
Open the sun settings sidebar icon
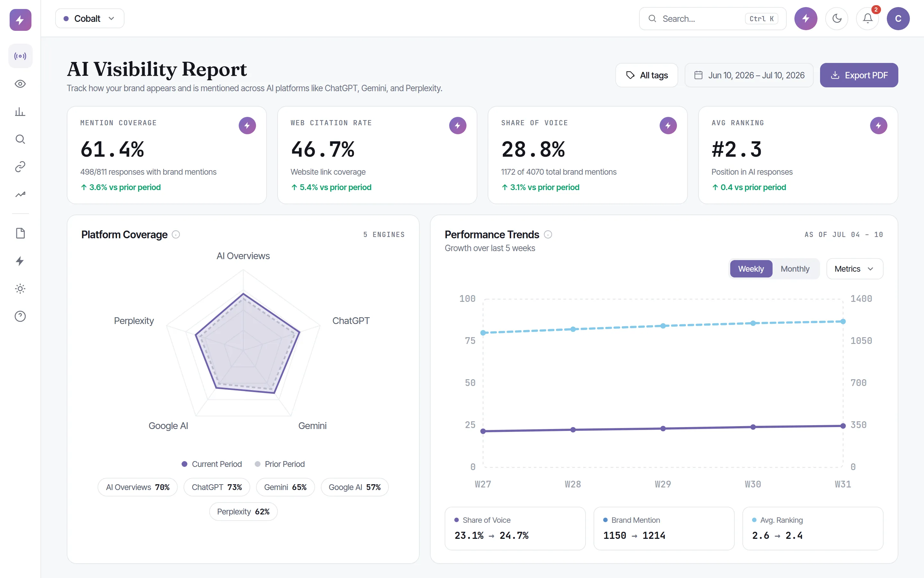tap(20, 289)
